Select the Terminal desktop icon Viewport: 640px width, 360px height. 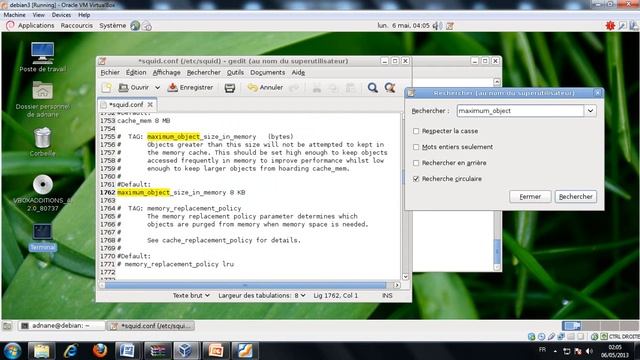click(x=42, y=237)
